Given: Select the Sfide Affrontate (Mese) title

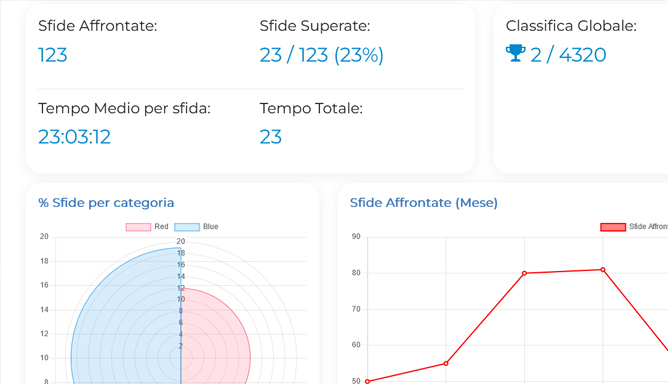Looking at the screenshot, I should (423, 202).
